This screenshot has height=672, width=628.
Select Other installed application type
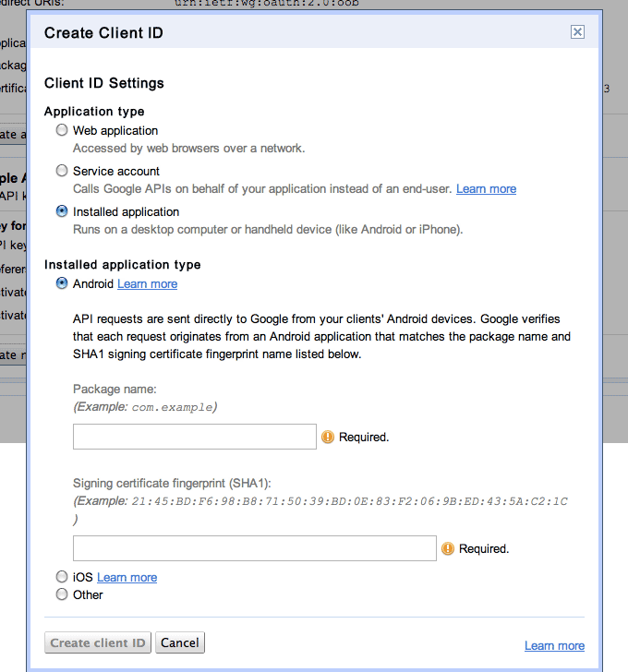pos(62,594)
